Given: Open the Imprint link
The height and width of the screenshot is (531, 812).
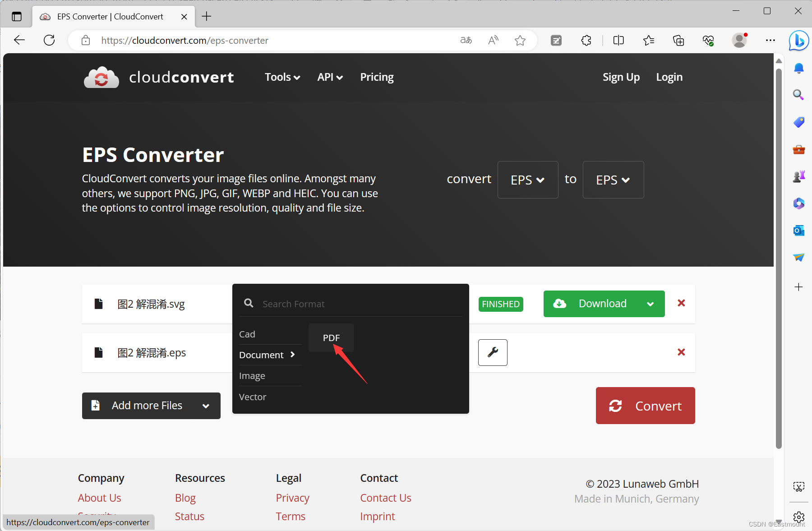Looking at the screenshot, I should pyautogui.click(x=378, y=517).
